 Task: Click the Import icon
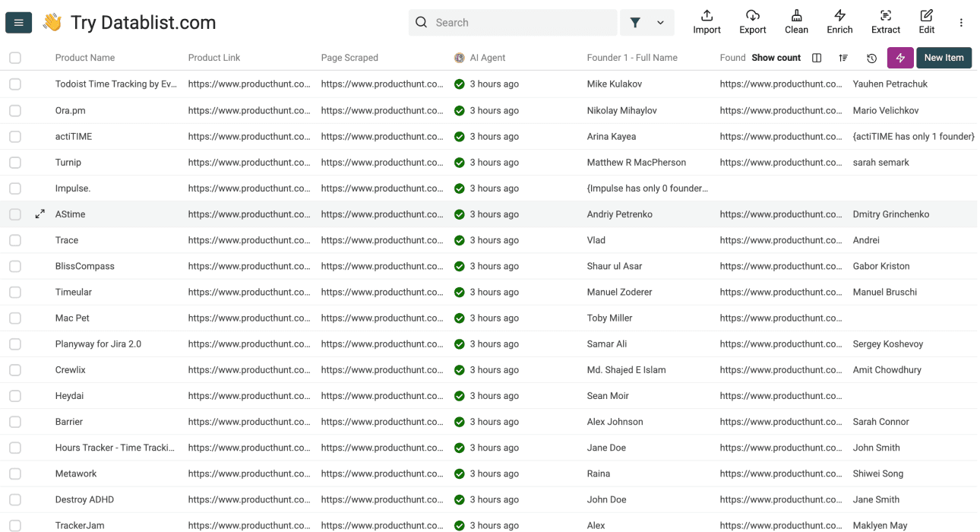tap(706, 21)
